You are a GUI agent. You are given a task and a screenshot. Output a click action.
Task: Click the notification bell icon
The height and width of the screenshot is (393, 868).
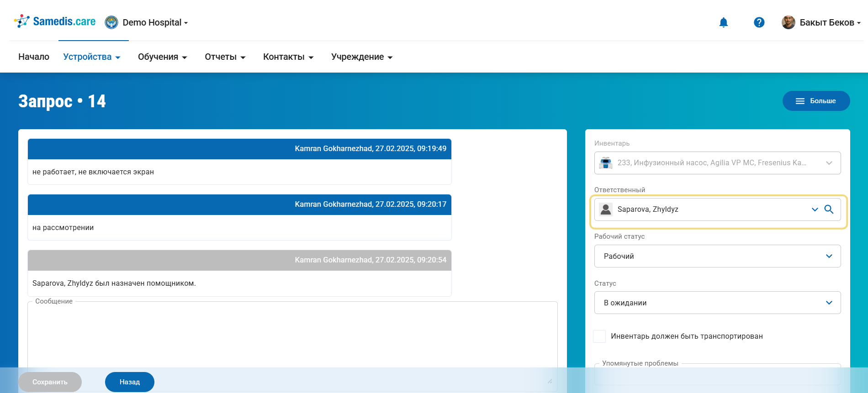[723, 22]
